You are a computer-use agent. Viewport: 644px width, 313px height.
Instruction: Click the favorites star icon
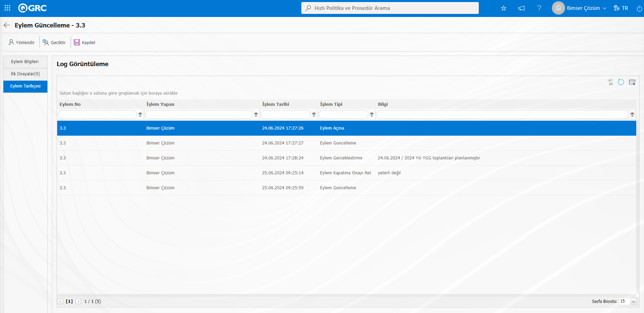point(503,8)
